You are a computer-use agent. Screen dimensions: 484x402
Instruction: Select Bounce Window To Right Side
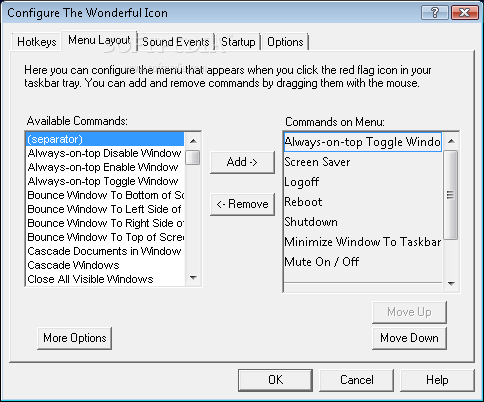tap(105, 223)
